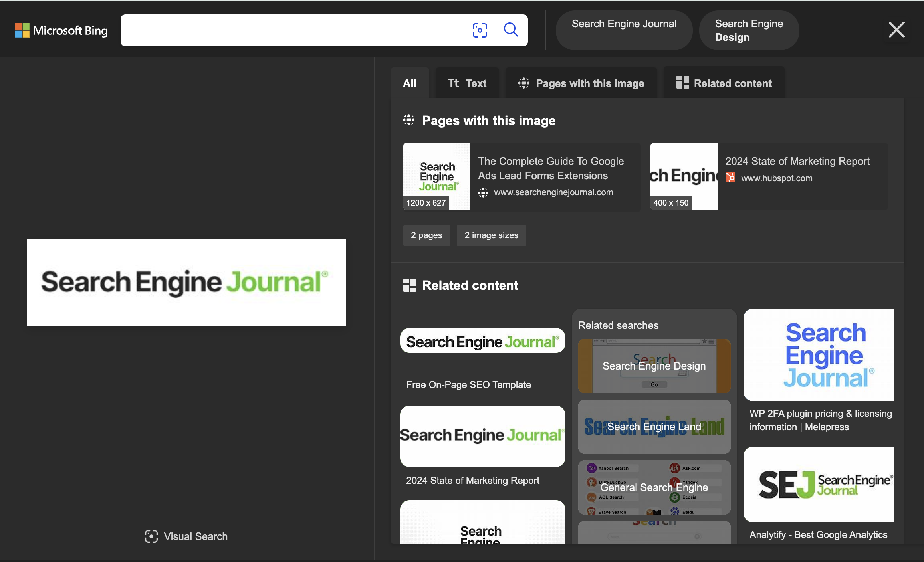The image size is (924, 562).
Task: Click the Search Engine Journal suggestion chip
Action: (x=624, y=30)
